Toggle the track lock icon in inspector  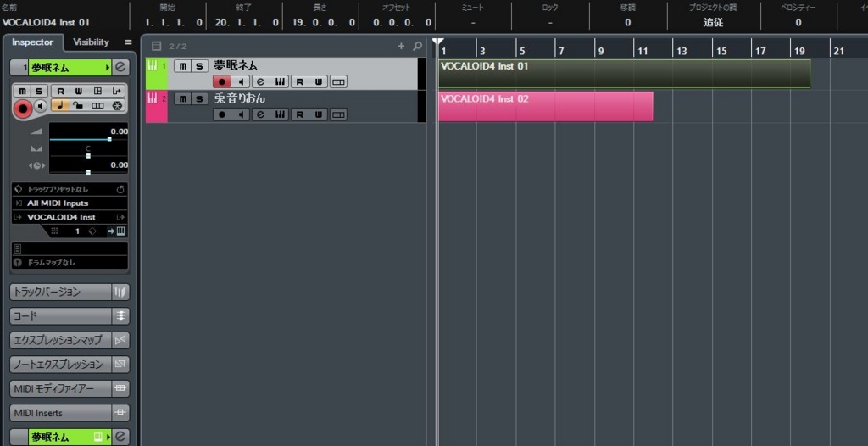click(x=79, y=105)
